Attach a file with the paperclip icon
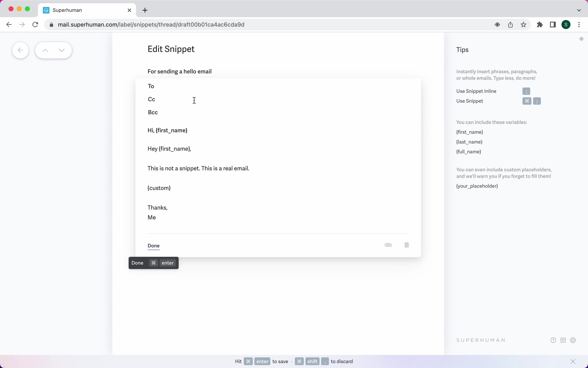 click(x=388, y=245)
